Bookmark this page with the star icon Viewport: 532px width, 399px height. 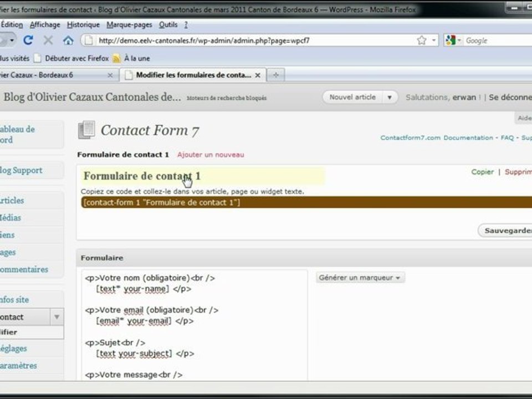click(421, 40)
